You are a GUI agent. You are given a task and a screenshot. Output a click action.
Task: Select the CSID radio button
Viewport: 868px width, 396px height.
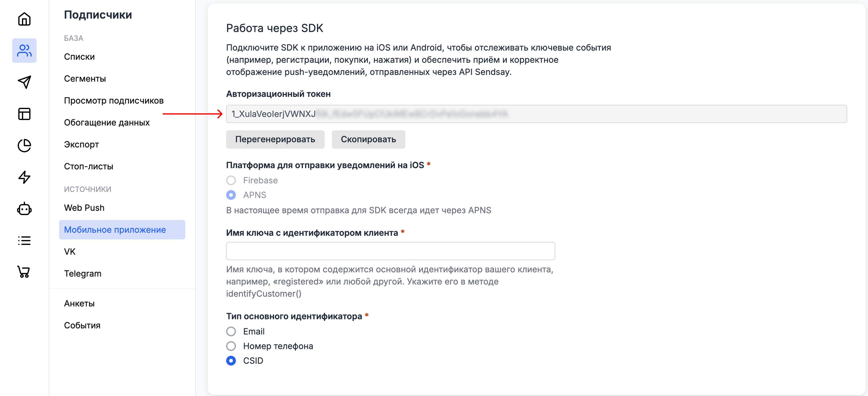click(x=231, y=361)
